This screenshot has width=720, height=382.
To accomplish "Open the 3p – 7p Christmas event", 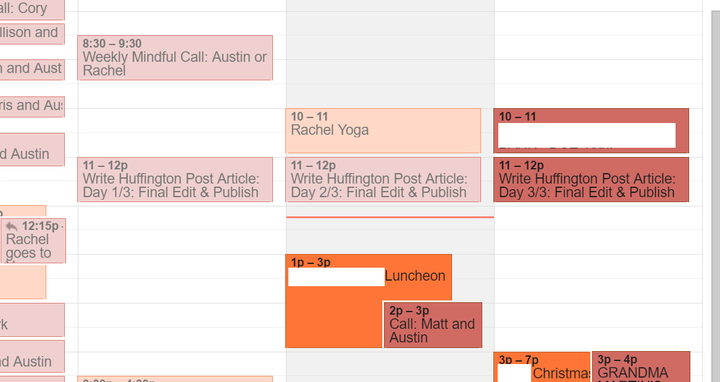I will (542, 367).
